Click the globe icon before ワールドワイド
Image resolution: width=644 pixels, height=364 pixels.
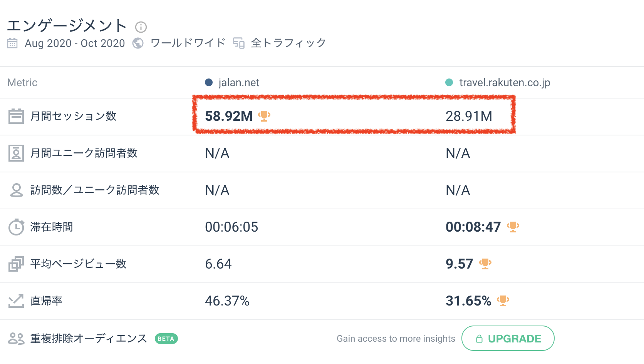point(138,43)
